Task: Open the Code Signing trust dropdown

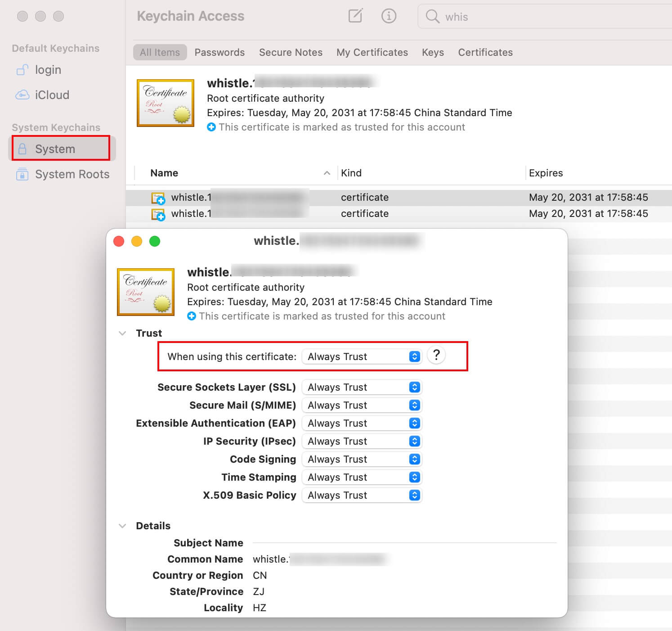Action: point(362,459)
